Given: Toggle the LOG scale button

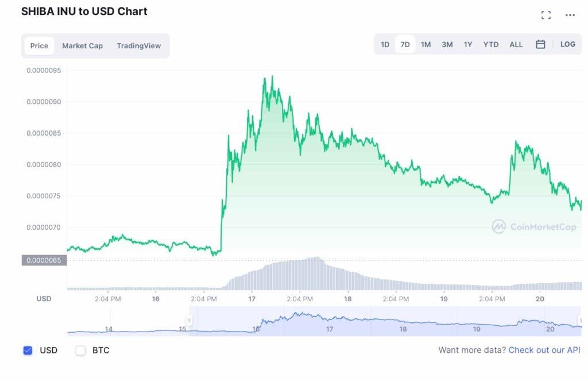Looking at the screenshot, I should (567, 44).
